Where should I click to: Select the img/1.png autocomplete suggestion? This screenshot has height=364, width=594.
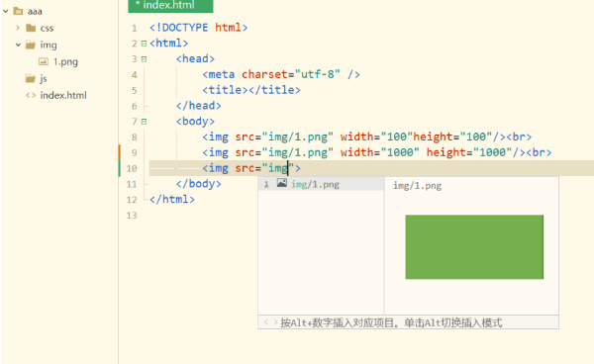[321, 184]
